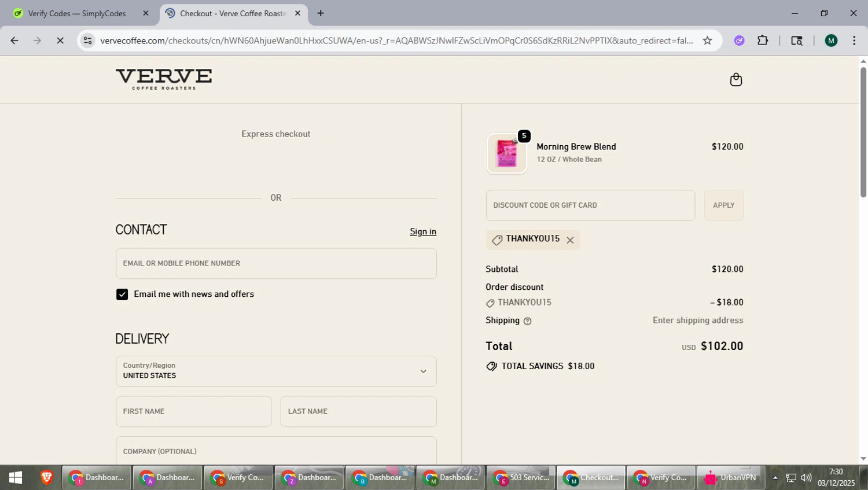
Task: Uncheck Email me with news and offers
Action: point(122,294)
